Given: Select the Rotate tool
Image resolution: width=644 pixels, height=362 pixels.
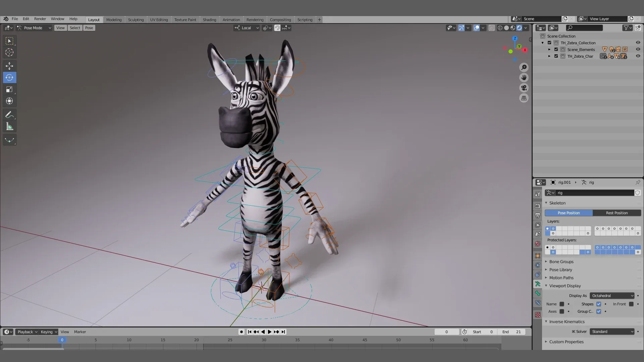Looking at the screenshot, I should 9,77.
